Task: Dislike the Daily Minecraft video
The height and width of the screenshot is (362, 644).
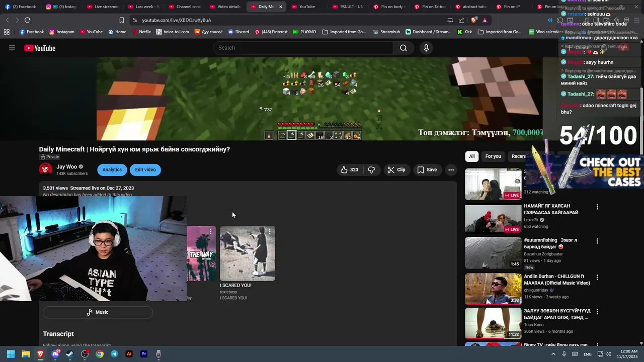Action: 371,169
